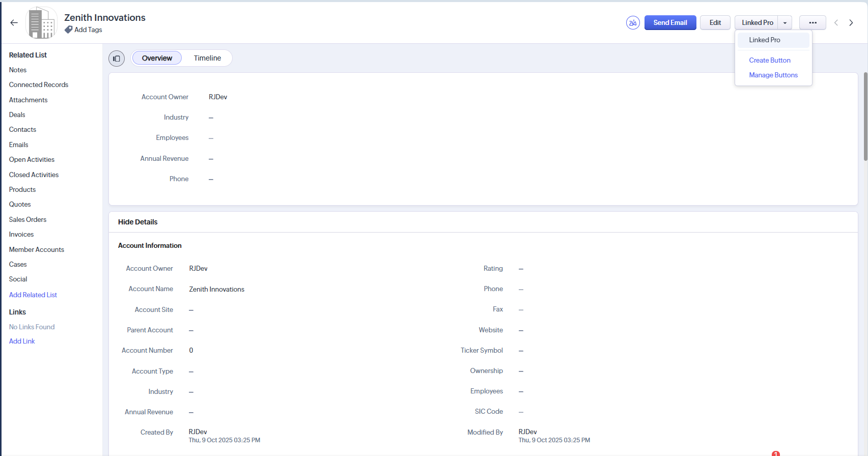Collapse the related list sidebar panel icon
This screenshot has height=456, width=868.
tap(117, 59)
